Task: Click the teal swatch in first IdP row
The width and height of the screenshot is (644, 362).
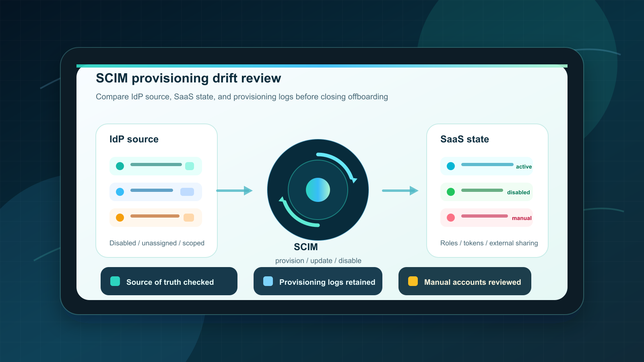Action: 190,166
